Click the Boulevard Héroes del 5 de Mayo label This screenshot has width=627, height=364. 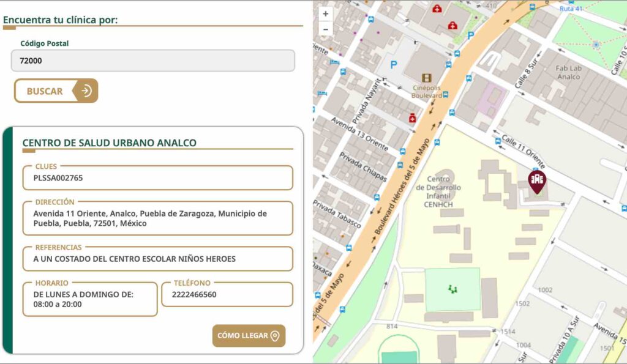click(402, 186)
